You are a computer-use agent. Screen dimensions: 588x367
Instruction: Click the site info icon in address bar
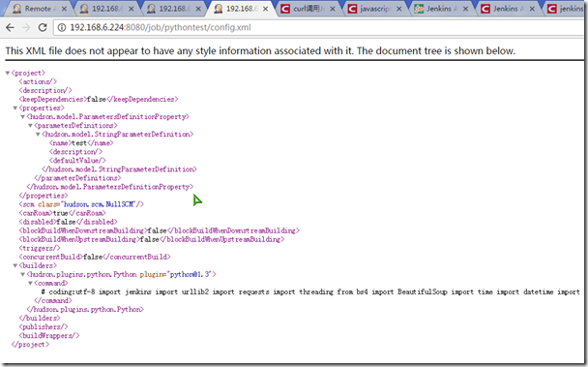click(62, 27)
